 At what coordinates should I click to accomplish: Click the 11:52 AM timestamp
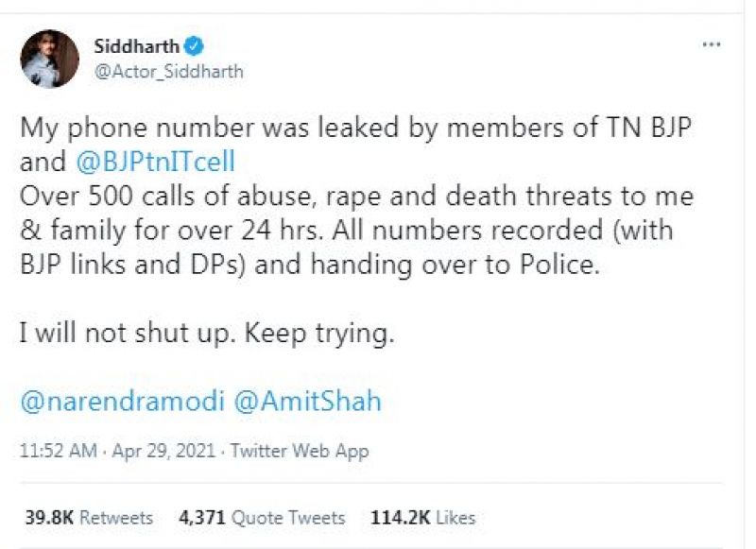(58, 451)
